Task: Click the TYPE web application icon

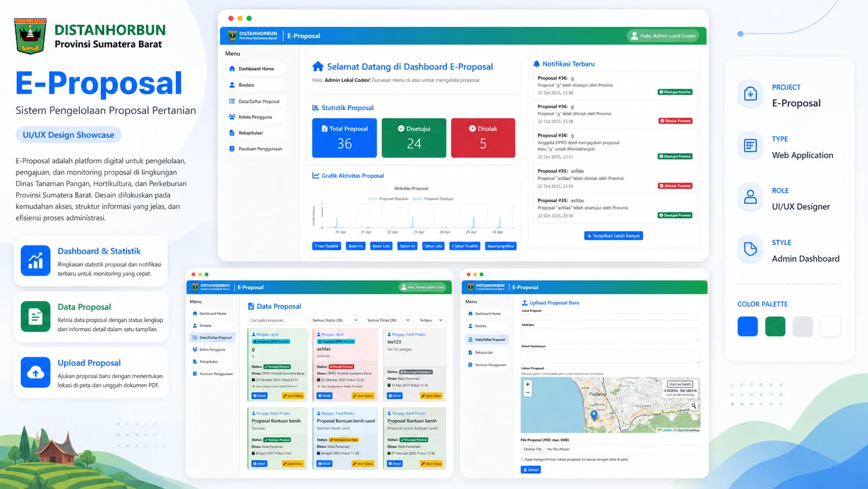Action: pos(750,146)
